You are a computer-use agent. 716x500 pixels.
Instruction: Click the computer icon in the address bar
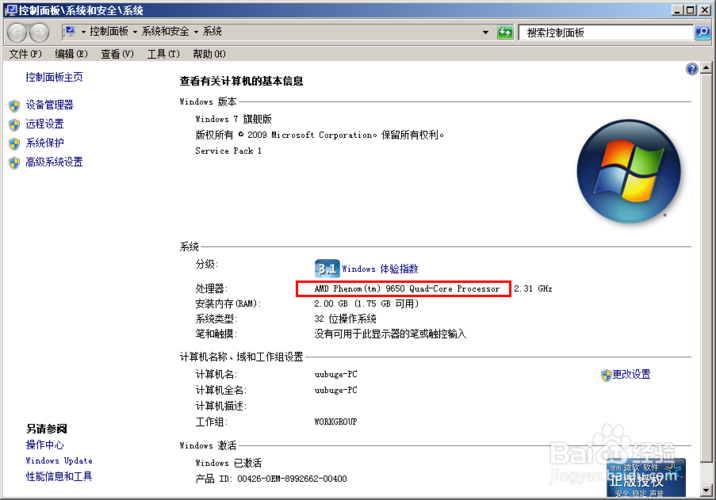click(70, 32)
